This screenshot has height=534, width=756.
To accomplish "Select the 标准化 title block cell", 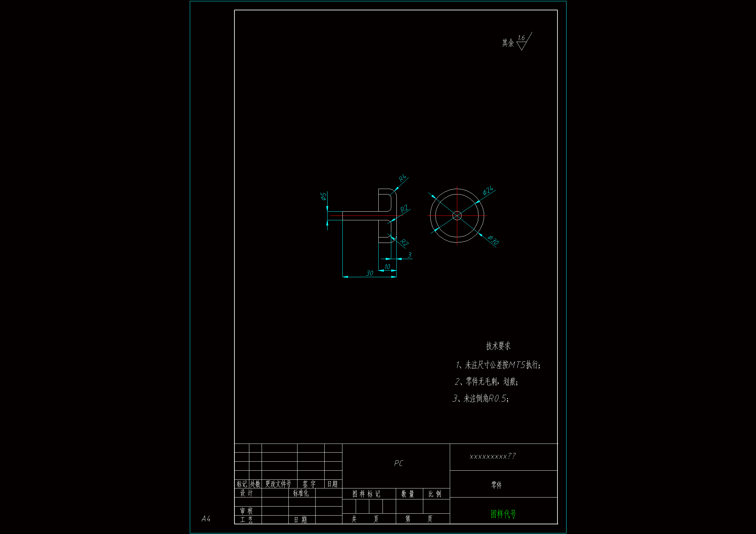I will pos(301,493).
